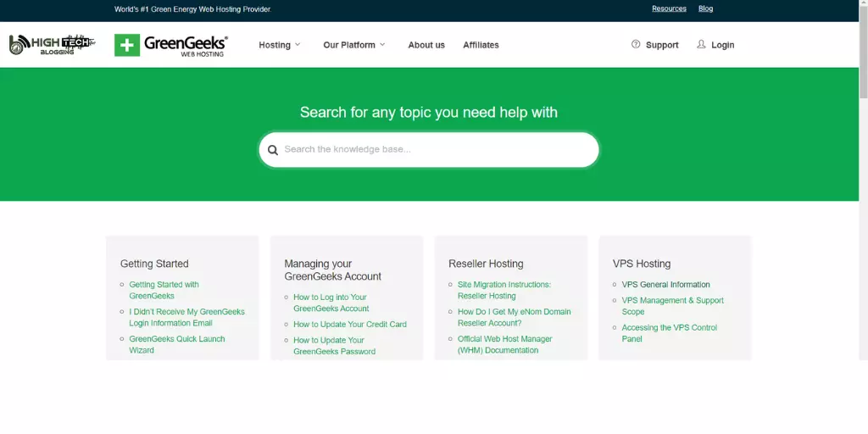Open How Do I Get My eNom Domain Reseller Account
This screenshot has width=868, height=434.
click(x=514, y=317)
